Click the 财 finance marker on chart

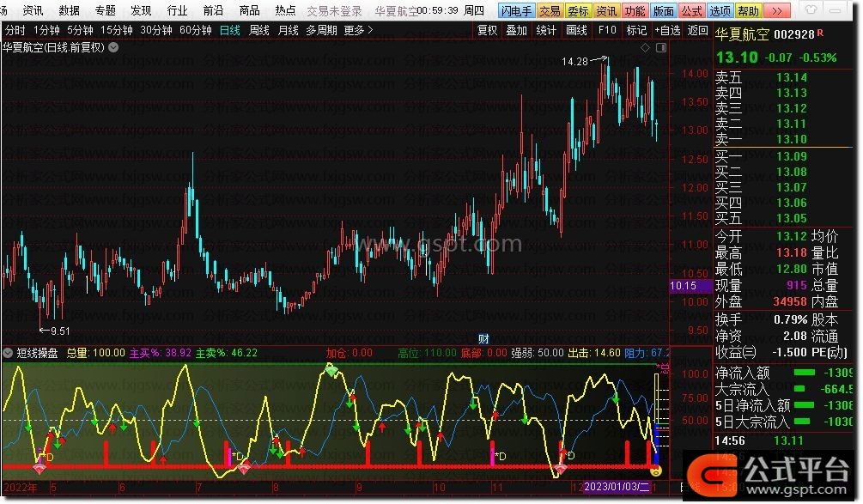tap(483, 339)
